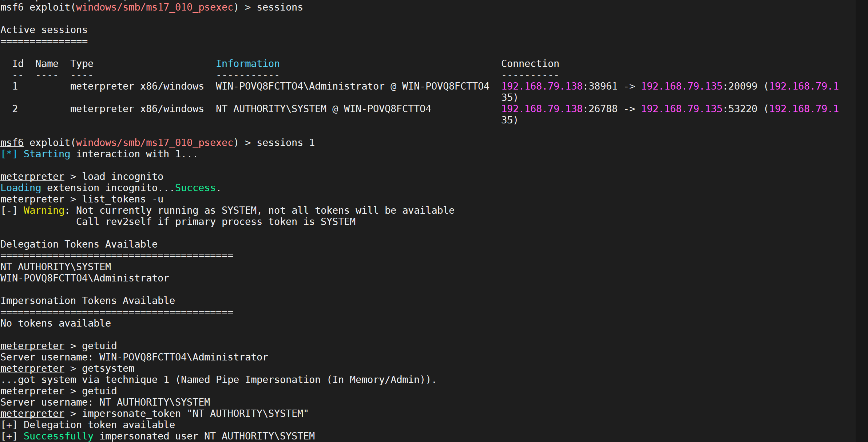
Task: Click session 2 NT AUTHORITY\SYSTEM information entry
Action: pyautogui.click(x=323, y=109)
